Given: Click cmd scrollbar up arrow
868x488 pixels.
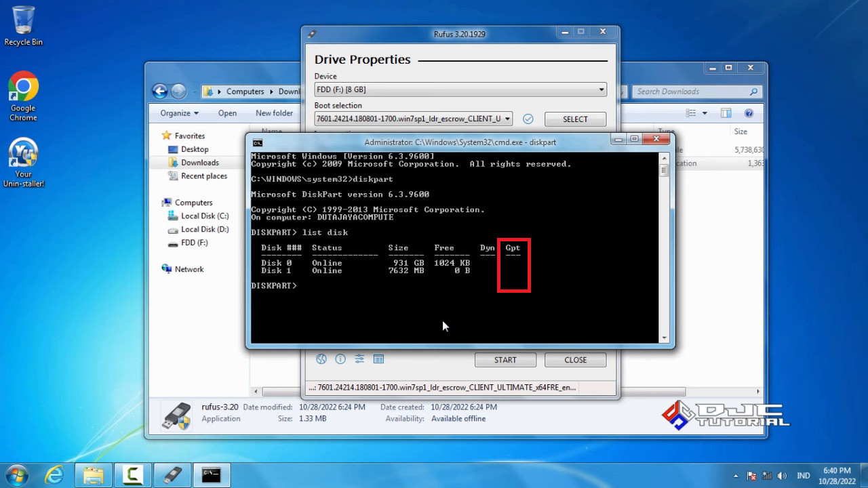Looking at the screenshot, I should (665, 157).
